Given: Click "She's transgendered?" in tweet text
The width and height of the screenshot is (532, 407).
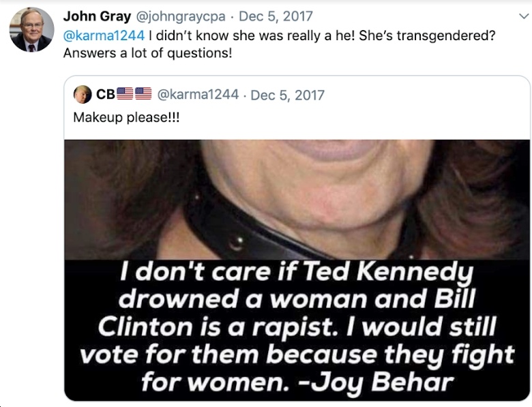Looking at the screenshot, I should point(427,35).
